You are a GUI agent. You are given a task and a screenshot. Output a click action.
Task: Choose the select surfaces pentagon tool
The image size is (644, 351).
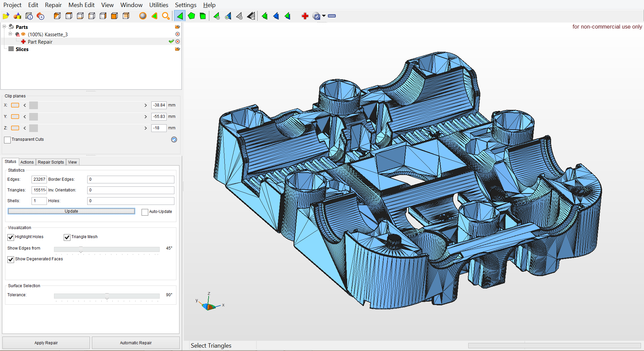[192, 16]
